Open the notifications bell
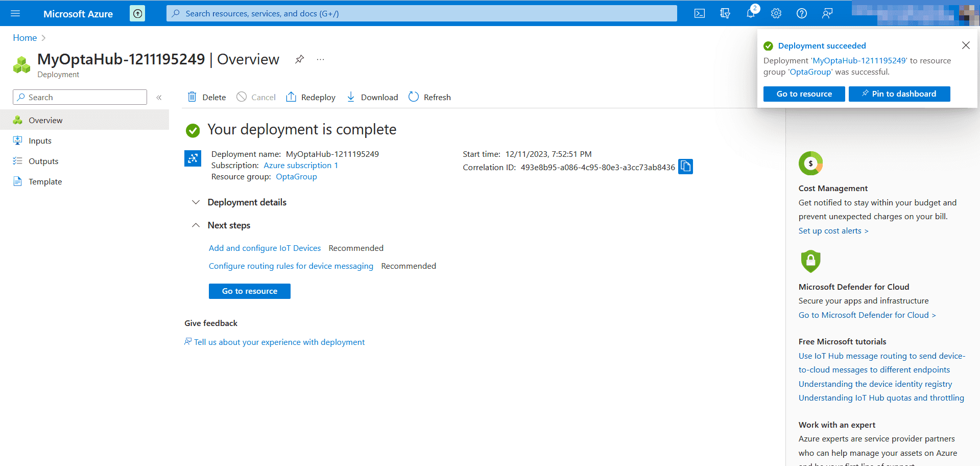This screenshot has width=980, height=466. pos(750,13)
